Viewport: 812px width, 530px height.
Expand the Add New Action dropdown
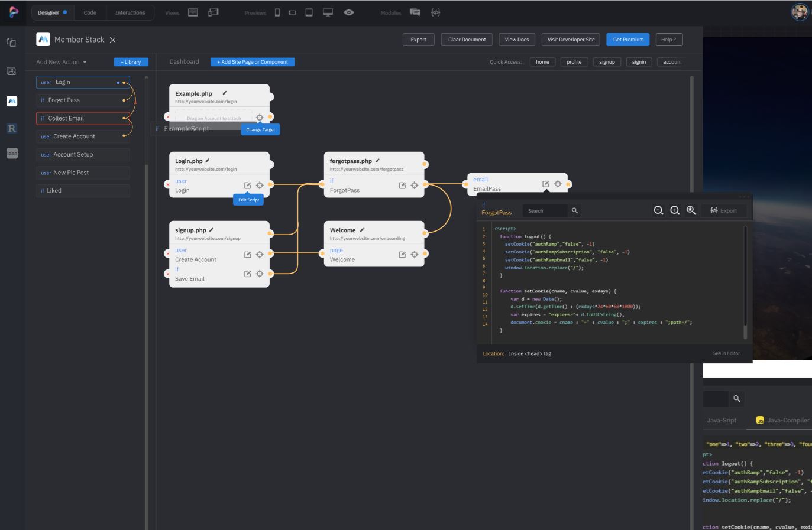click(x=62, y=62)
